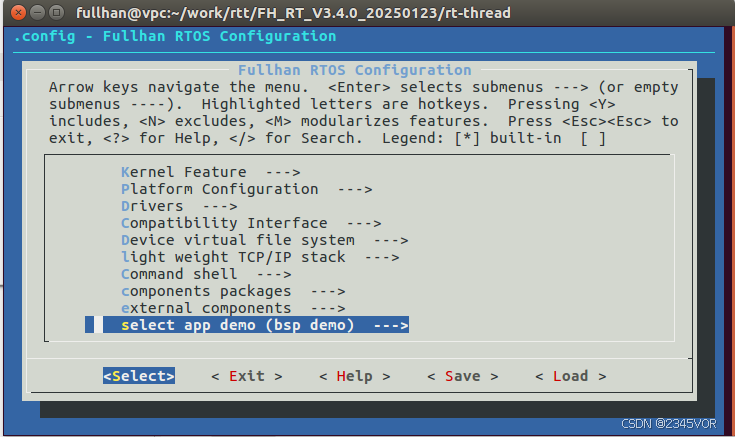Maximize the terminal window
Screen dimensions: 735x437
[56, 12]
